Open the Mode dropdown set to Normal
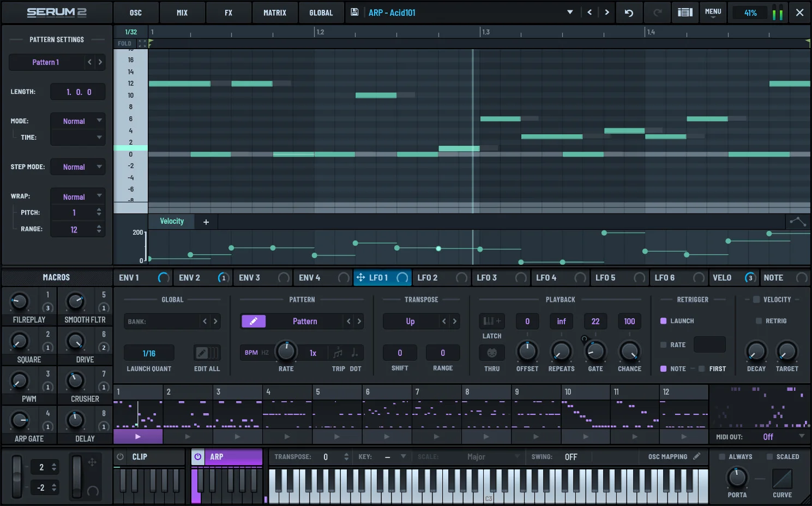 pyautogui.click(x=77, y=121)
